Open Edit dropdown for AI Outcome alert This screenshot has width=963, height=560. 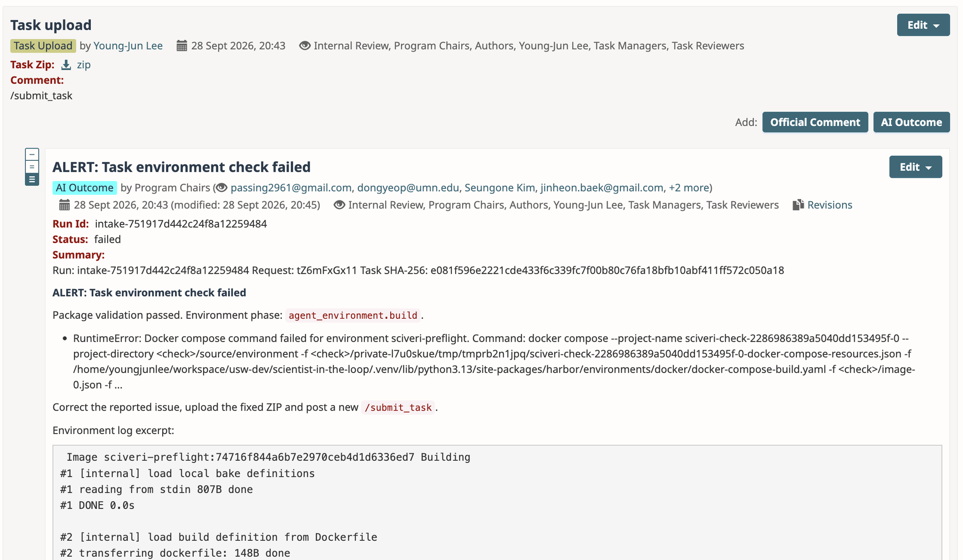pyautogui.click(x=916, y=167)
